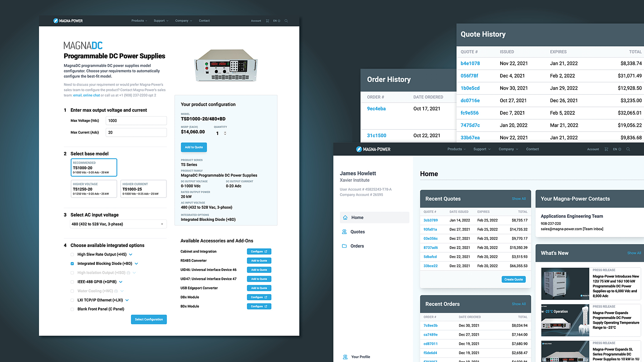644x362 pixels.
Task: Enable High Slew Rate Output (+HS) checkbox
Action: pyautogui.click(x=72, y=254)
